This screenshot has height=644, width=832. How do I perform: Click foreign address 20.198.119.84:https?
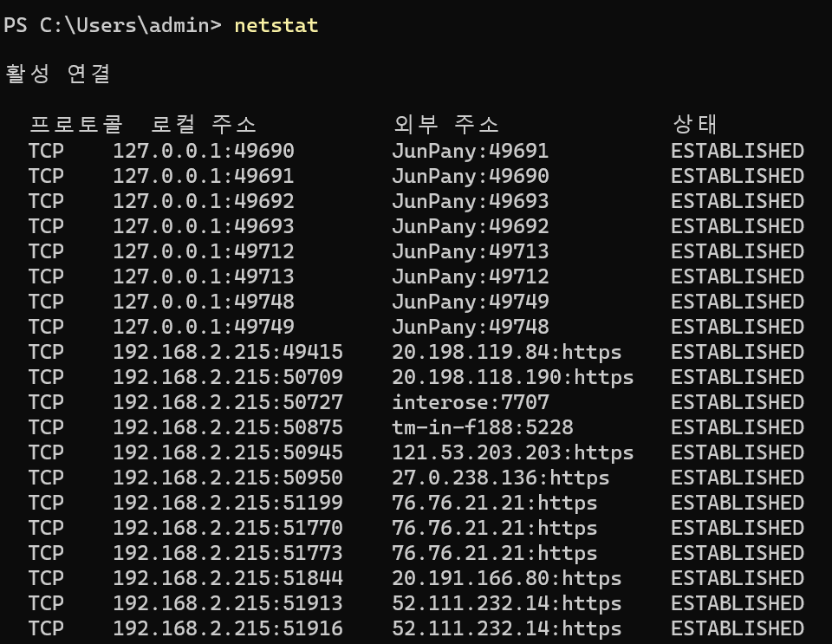point(507,352)
